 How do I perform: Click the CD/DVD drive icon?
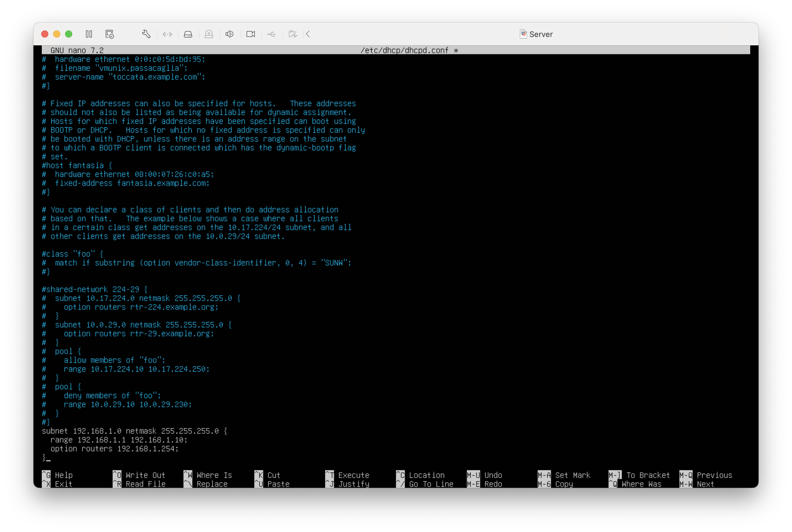[209, 34]
